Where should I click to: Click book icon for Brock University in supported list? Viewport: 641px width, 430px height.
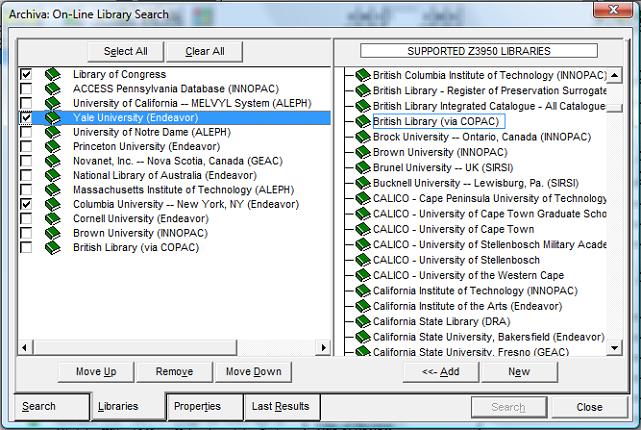tap(363, 137)
